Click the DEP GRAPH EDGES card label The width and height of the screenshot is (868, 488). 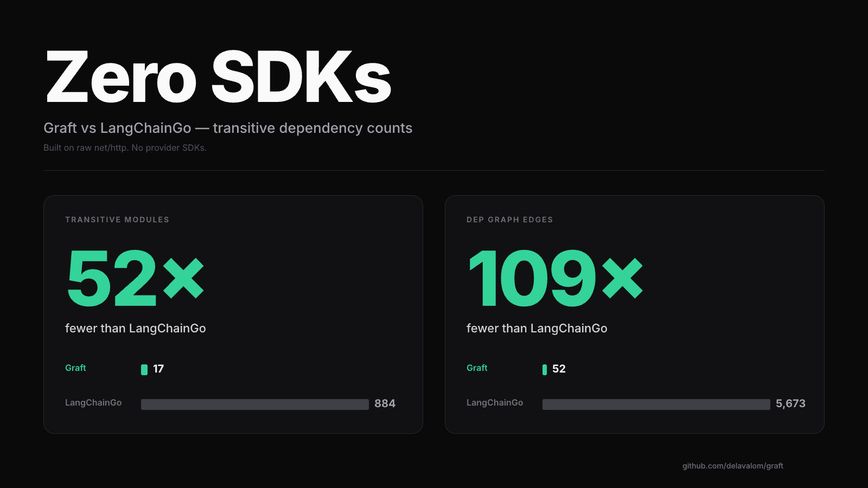509,220
